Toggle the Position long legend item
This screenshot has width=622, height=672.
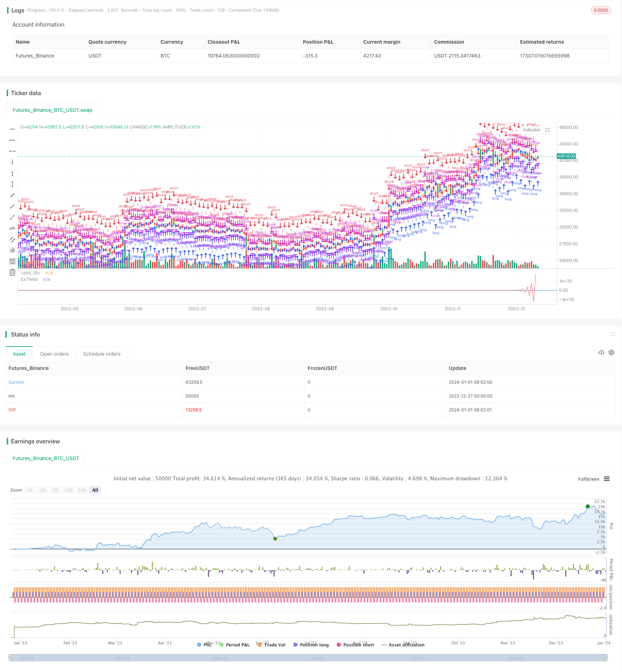(x=311, y=645)
